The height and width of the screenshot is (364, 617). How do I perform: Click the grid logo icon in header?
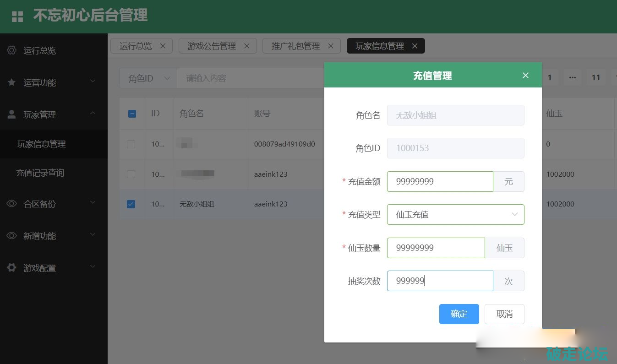pos(17,16)
